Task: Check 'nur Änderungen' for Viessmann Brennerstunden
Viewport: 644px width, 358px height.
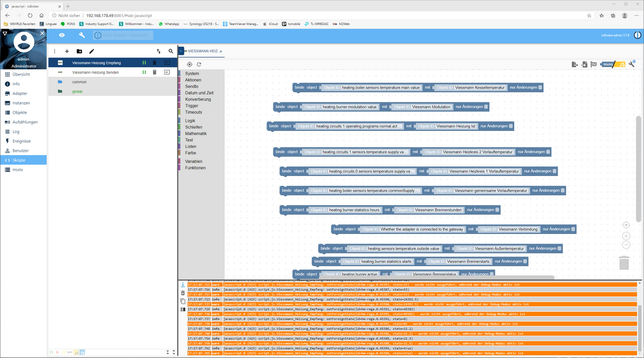Action: 497,210
